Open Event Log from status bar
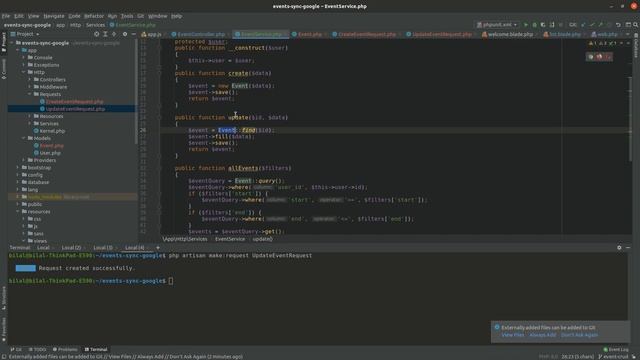 click(616, 349)
